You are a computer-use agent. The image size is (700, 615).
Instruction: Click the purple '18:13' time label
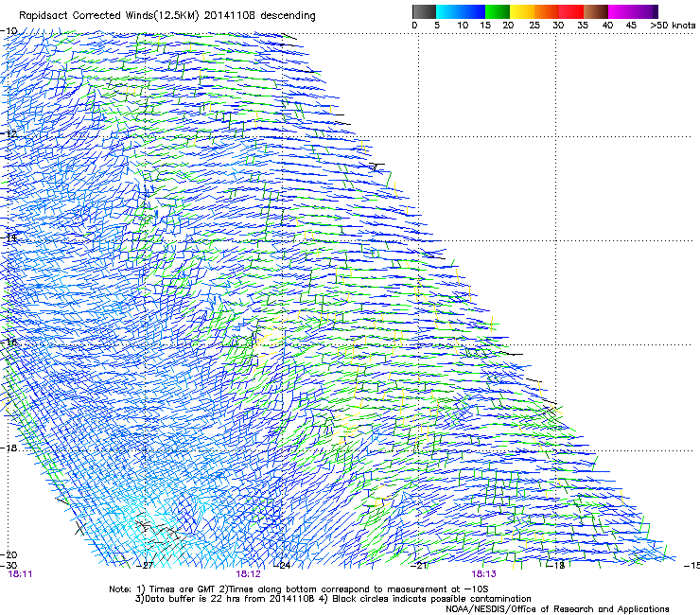[484, 574]
